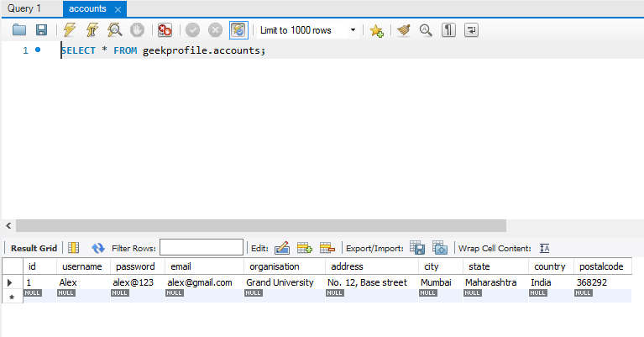Switch to the Query 1 tab
The height and width of the screenshot is (337, 644).
pyautogui.click(x=24, y=8)
